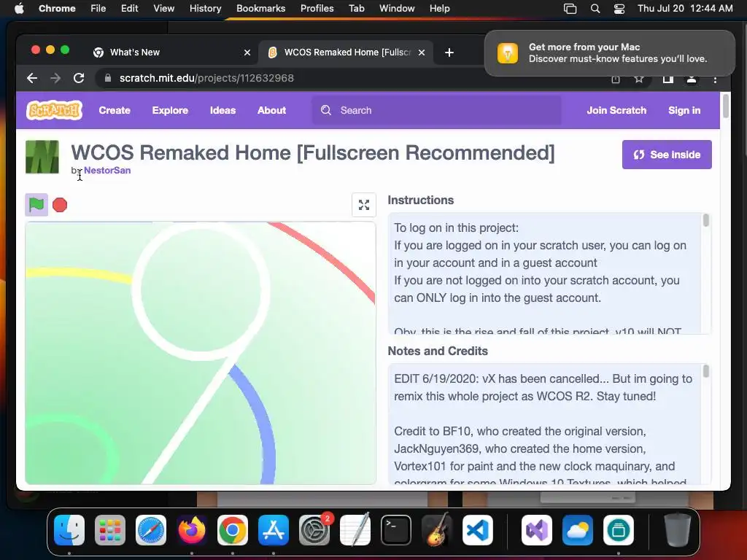Open Launchpad from the Dock
Viewport: 747px width, 560px height.
[x=110, y=530]
